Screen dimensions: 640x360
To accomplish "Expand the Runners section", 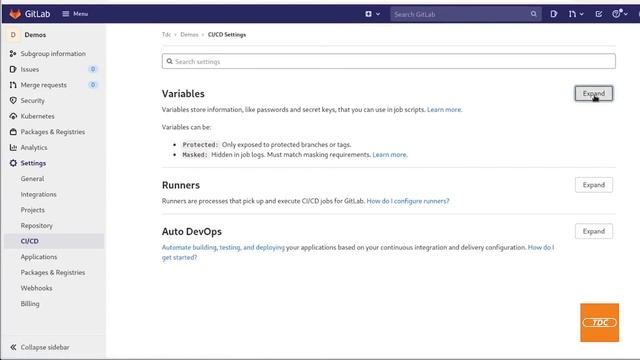I will coord(593,185).
